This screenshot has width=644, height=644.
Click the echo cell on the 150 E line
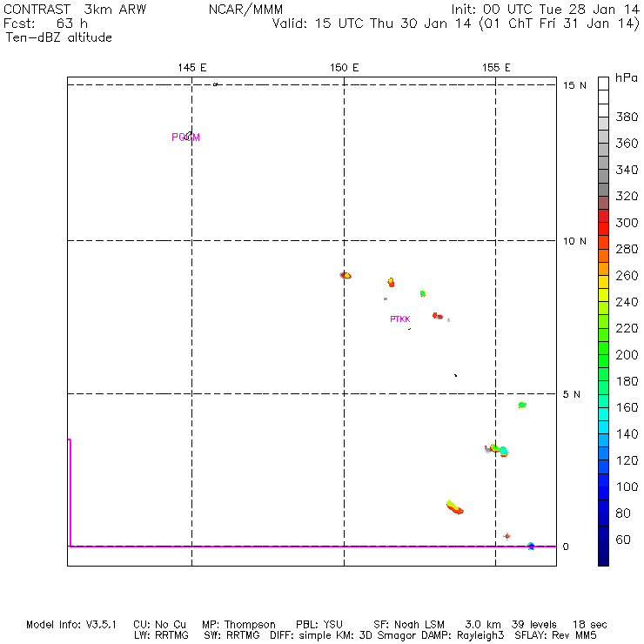point(345,275)
